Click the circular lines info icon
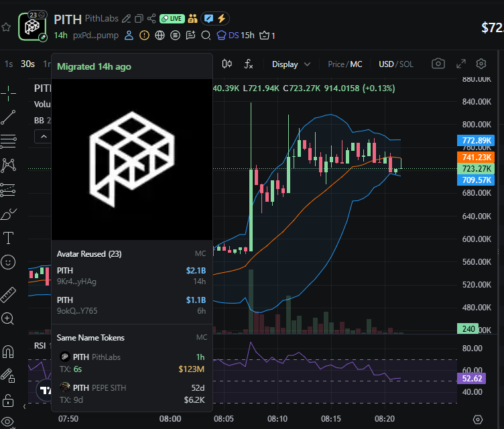 (175, 36)
